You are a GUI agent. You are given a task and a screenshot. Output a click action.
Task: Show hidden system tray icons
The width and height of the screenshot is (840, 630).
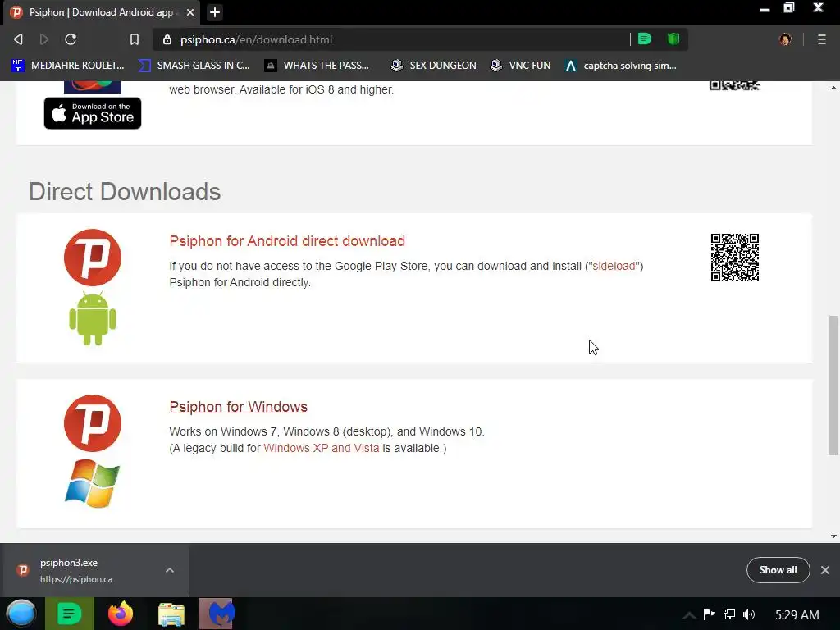(x=689, y=615)
